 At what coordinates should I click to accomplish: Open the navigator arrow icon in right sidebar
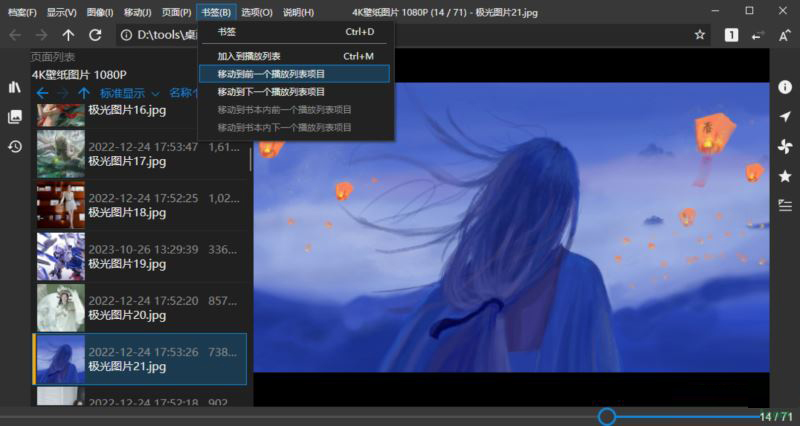785,116
